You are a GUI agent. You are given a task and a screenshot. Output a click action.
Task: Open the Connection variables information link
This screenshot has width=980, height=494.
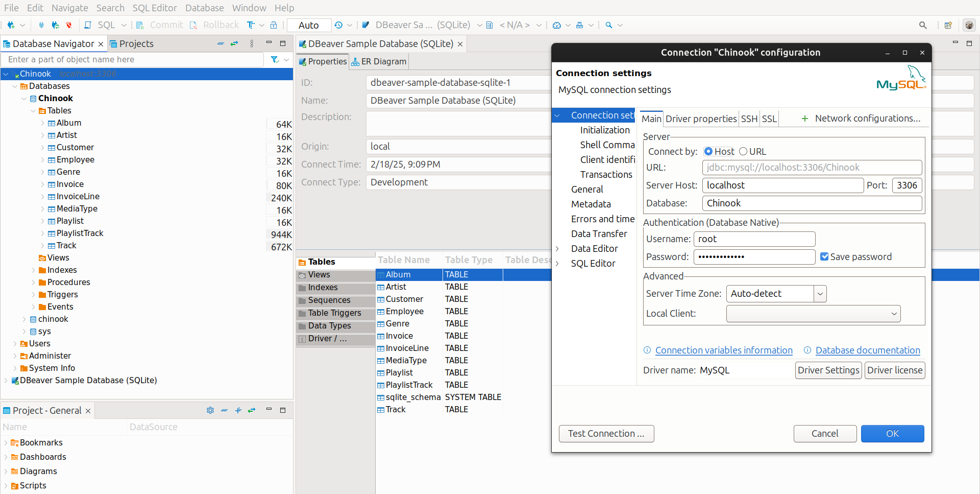point(724,350)
